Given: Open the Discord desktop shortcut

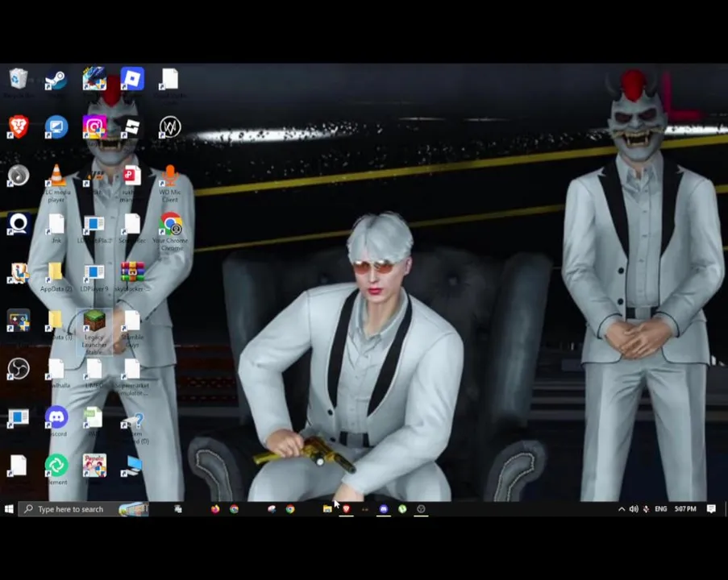Looking at the screenshot, I should [x=56, y=421].
